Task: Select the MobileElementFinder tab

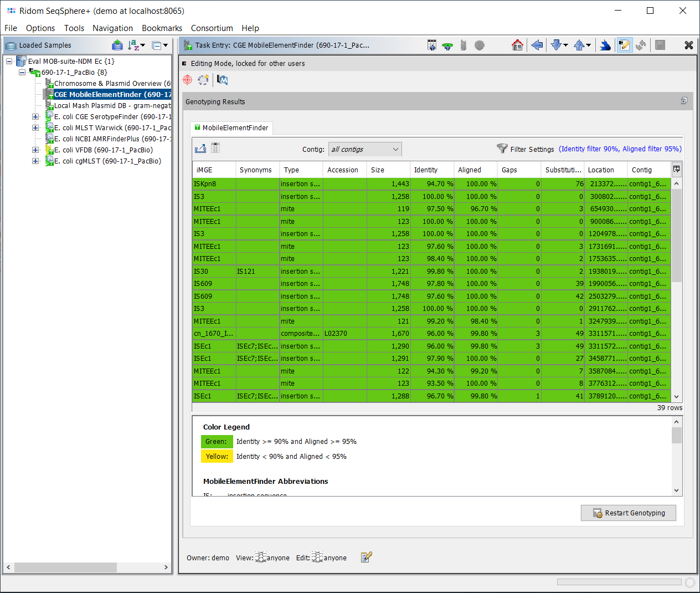Action: 231,128
